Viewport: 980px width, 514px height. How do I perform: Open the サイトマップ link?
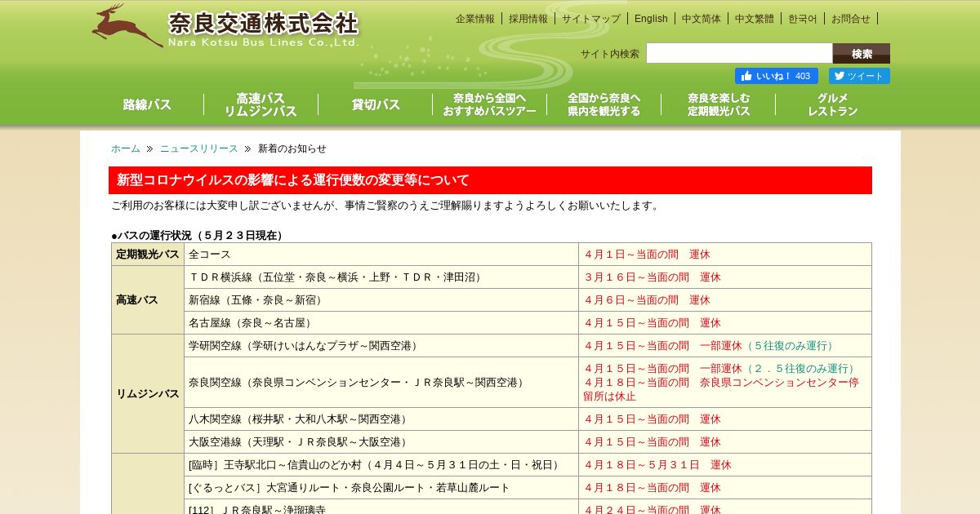coord(591,19)
